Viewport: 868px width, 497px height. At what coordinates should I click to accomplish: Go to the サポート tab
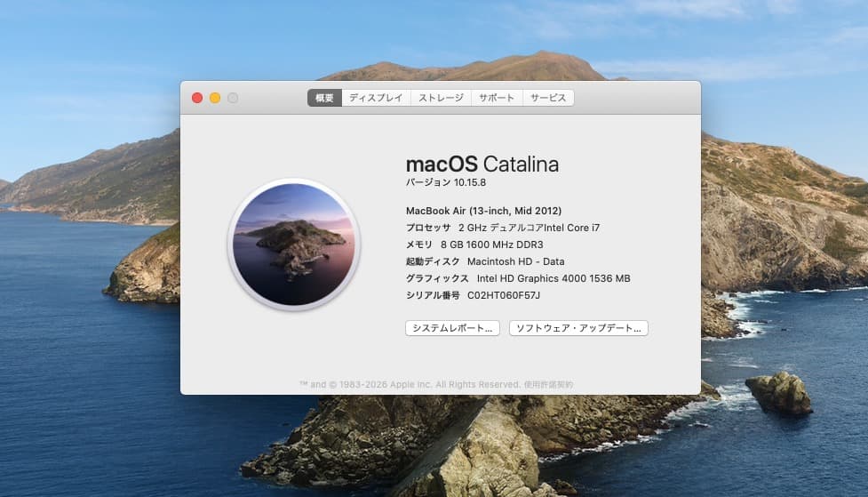(x=497, y=98)
